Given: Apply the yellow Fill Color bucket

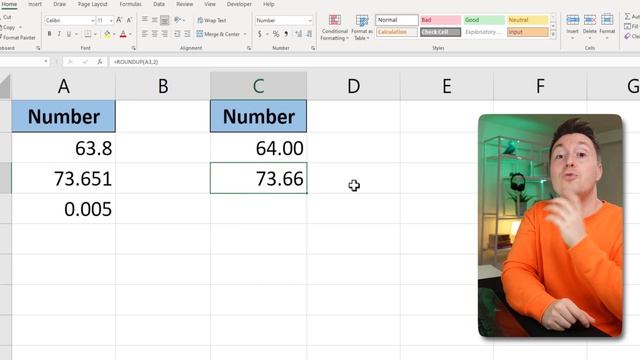Looking at the screenshot, I should click(x=107, y=34).
